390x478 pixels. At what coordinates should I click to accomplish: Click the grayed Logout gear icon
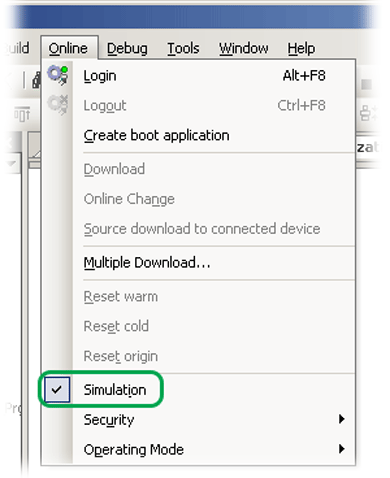coord(58,105)
